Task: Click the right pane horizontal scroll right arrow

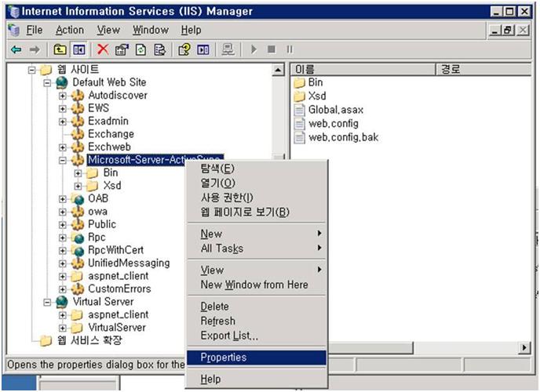Action: tap(524, 347)
